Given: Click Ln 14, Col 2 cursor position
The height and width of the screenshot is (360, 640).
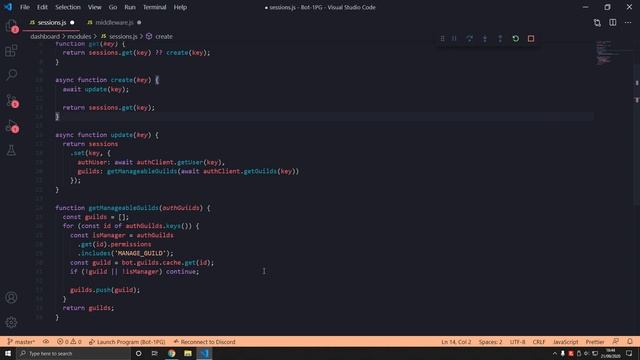Looking at the screenshot, I should point(456,342).
